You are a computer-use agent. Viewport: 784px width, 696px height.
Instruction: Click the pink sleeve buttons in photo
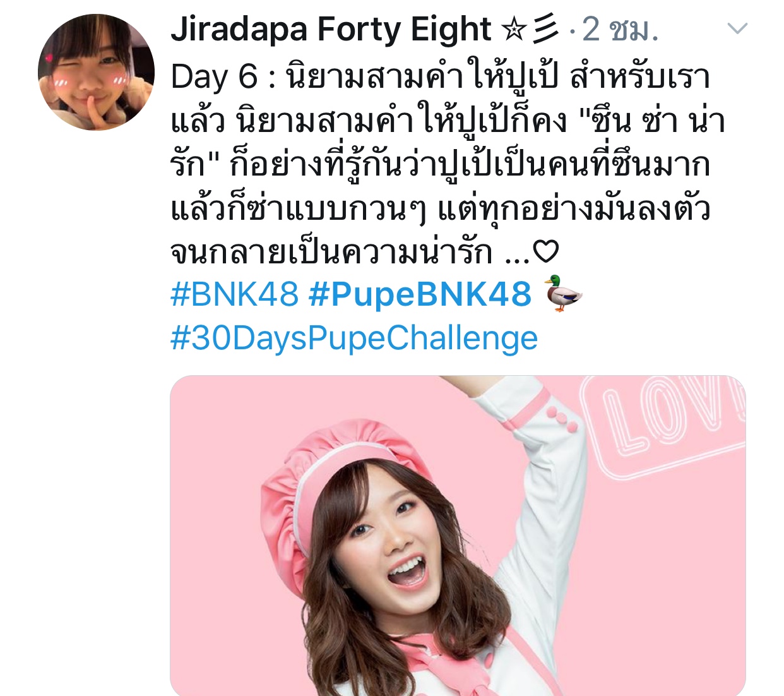[562, 420]
